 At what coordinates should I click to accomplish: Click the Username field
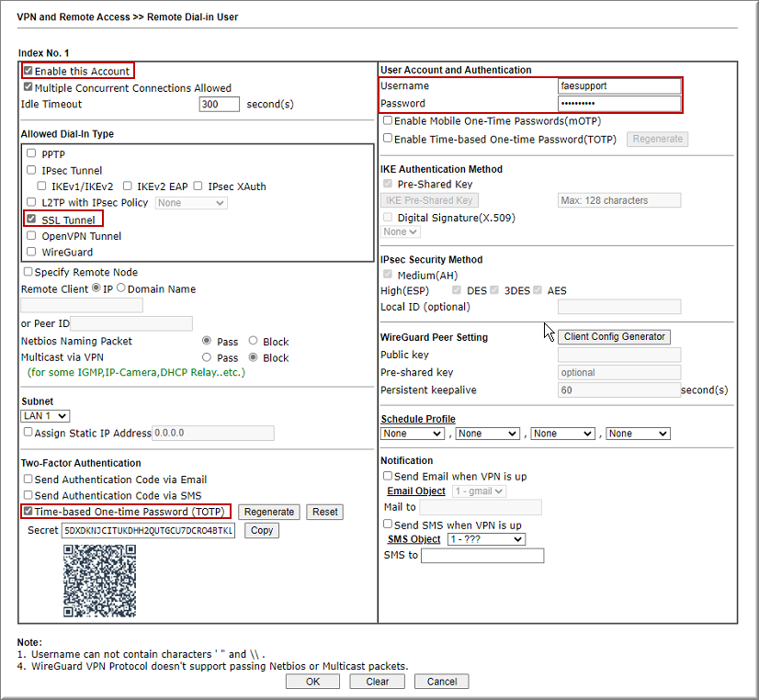pyautogui.click(x=619, y=86)
